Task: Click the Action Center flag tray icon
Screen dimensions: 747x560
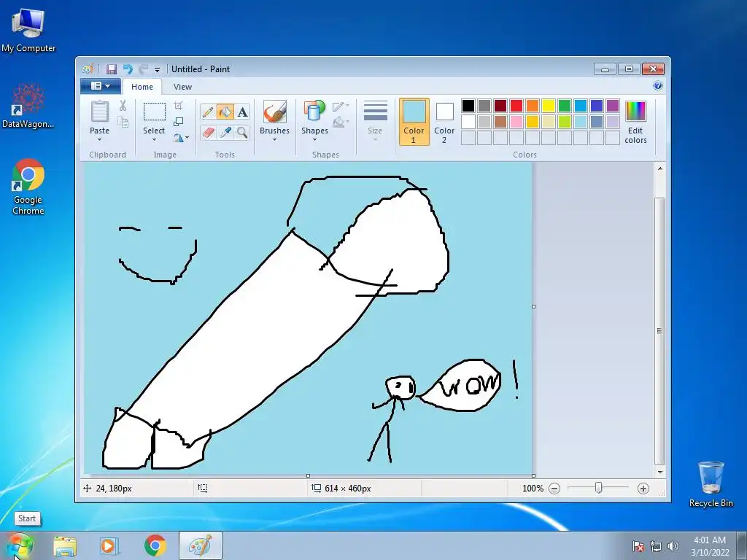Action: click(x=638, y=546)
